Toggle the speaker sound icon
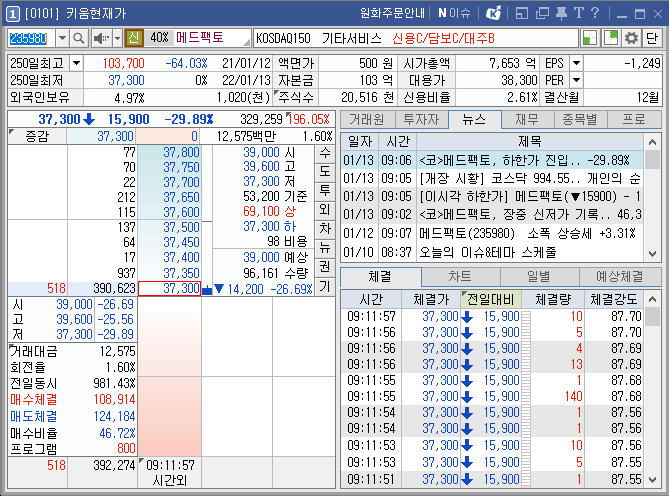This screenshot has height=496, width=669. tap(101, 38)
